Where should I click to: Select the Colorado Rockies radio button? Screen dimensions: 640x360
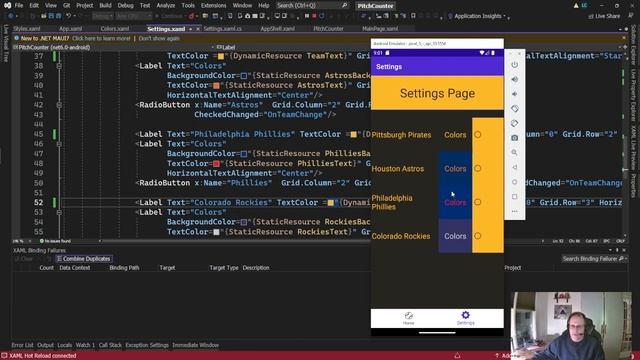478,236
